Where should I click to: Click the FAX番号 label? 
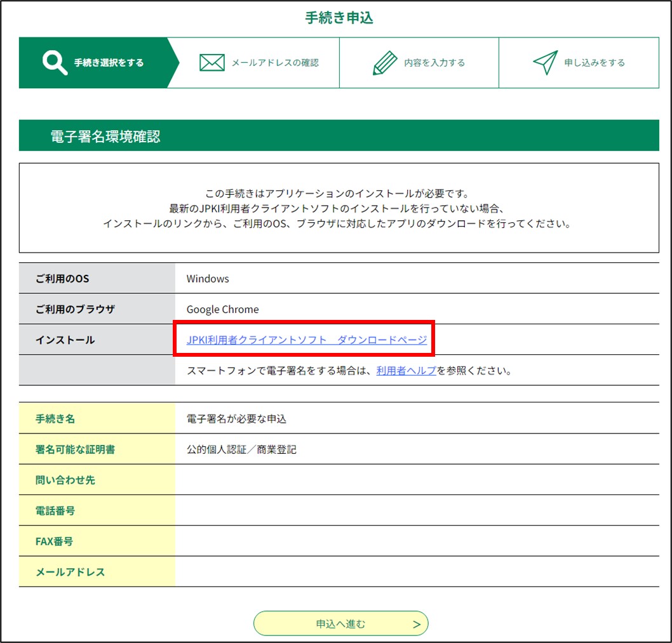point(54,541)
